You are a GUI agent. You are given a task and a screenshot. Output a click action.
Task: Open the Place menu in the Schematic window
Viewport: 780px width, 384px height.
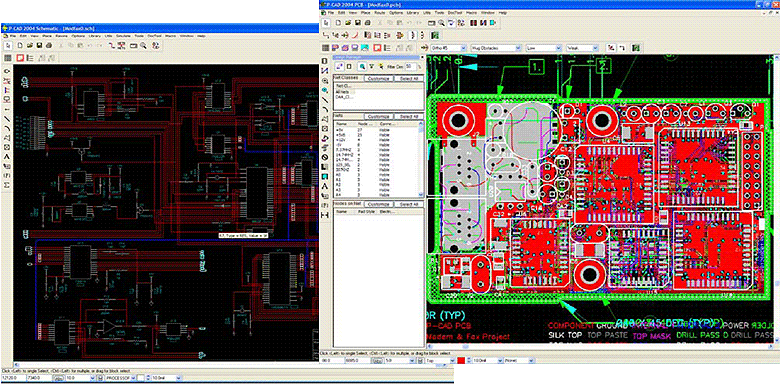click(x=47, y=36)
